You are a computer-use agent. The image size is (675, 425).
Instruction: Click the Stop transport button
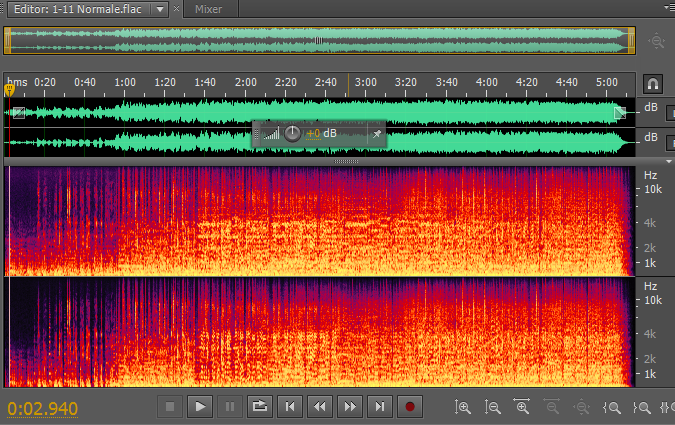[x=170, y=407]
